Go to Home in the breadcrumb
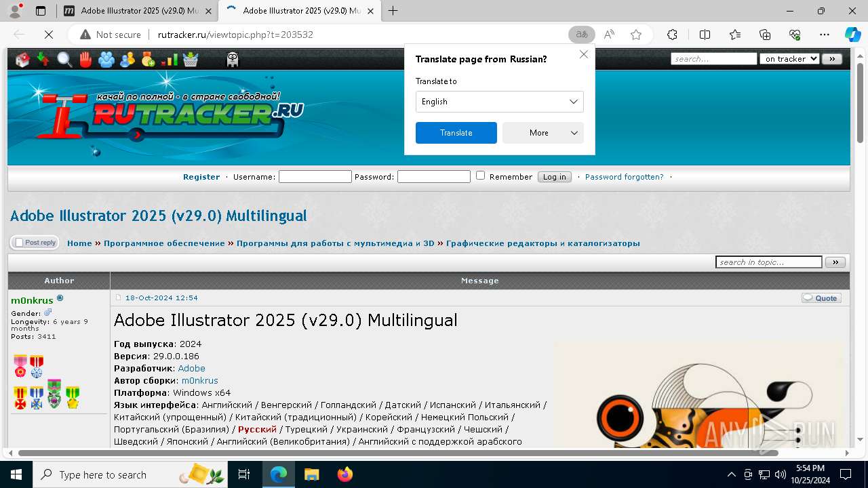Image resolution: width=868 pixels, height=488 pixels. pos(79,243)
